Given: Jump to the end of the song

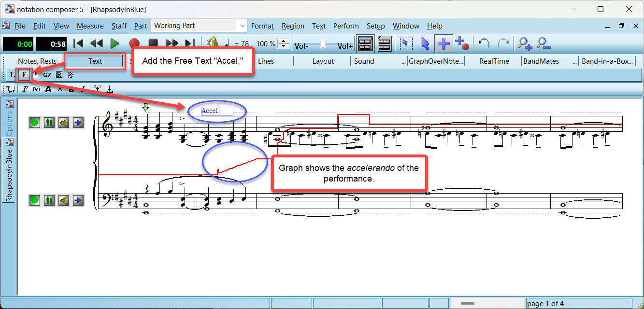Looking at the screenshot, I should [190, 44].
